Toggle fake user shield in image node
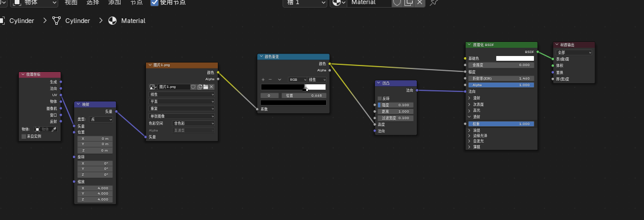Screen dimensions: 644x220 (x=193, y=87)
